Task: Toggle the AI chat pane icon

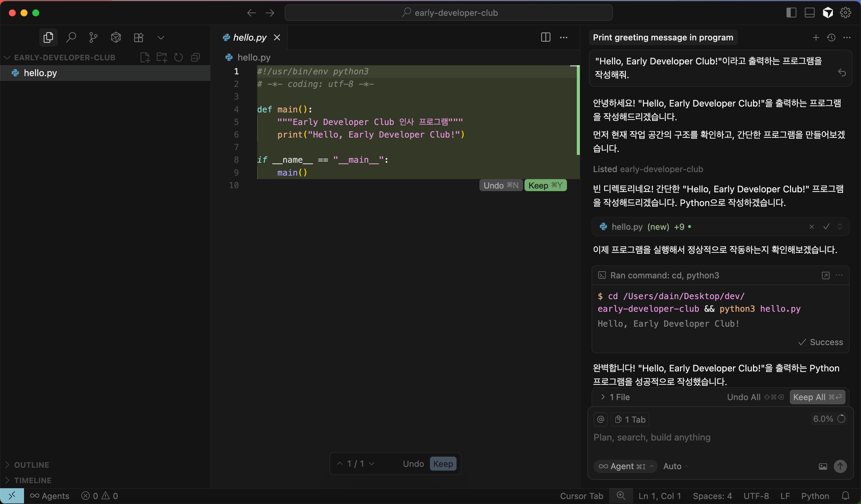Action: (828, 13)
